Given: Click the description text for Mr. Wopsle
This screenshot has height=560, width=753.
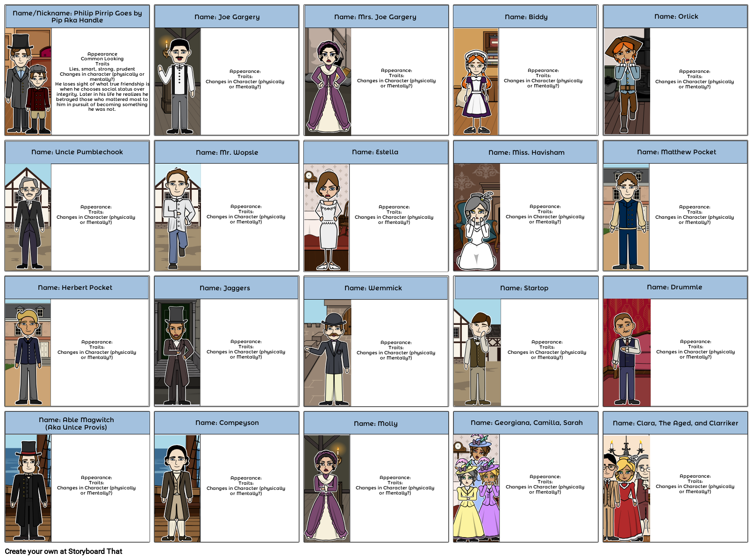Looking at the screenshot, I should tap(246, 214).
